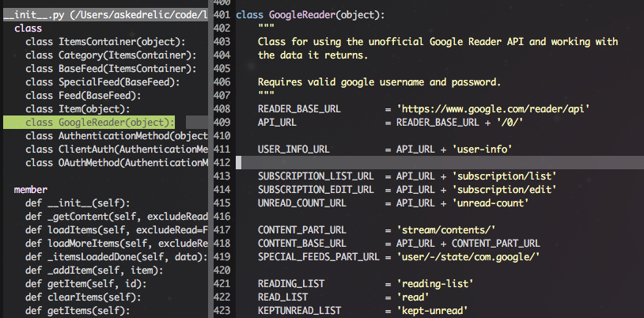
Task: Place cursor on line number 401
Action: tap(222, 15)
